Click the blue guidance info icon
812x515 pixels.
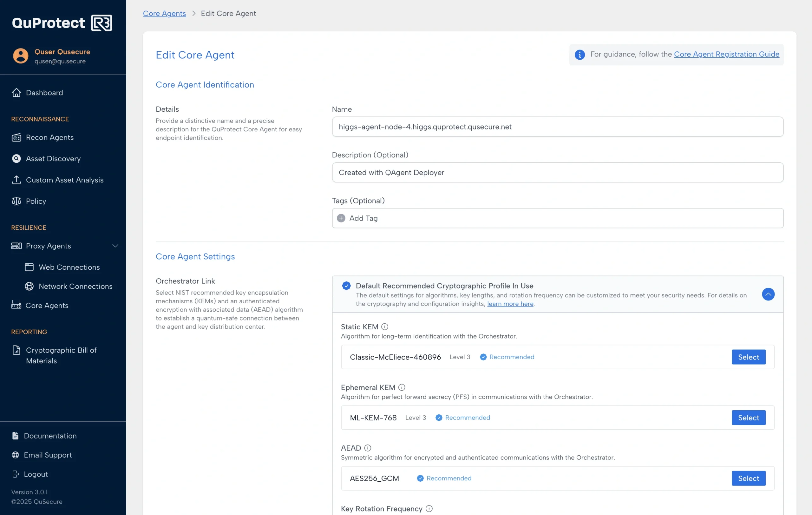coord(579,54)
